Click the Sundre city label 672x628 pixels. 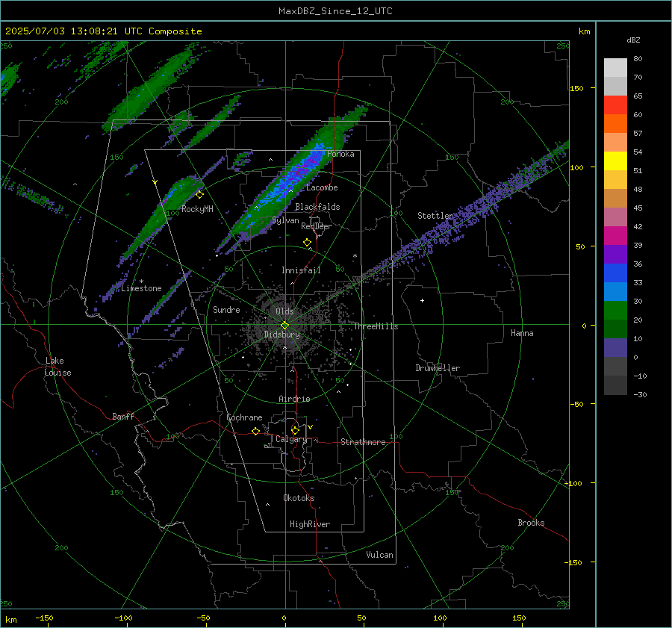226,310
